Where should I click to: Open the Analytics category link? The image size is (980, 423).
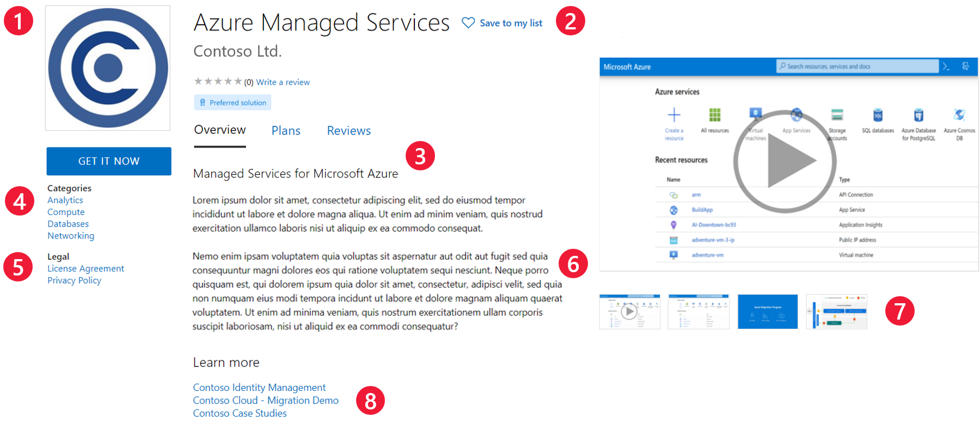pos(65,200)
